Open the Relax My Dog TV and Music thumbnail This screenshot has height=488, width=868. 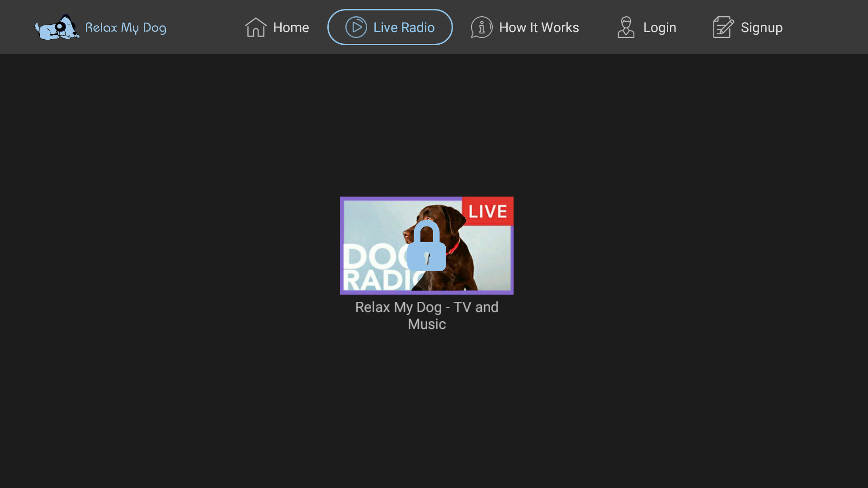(426, 245)
